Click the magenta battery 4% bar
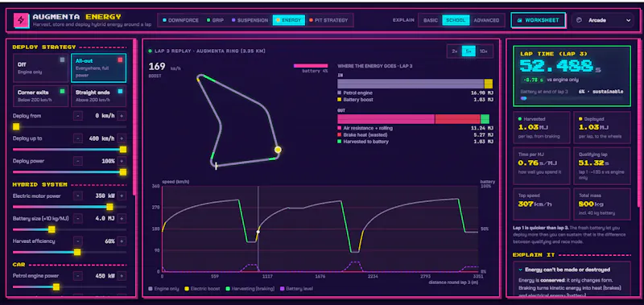The image size is (644, 305). tap(311, 66)
